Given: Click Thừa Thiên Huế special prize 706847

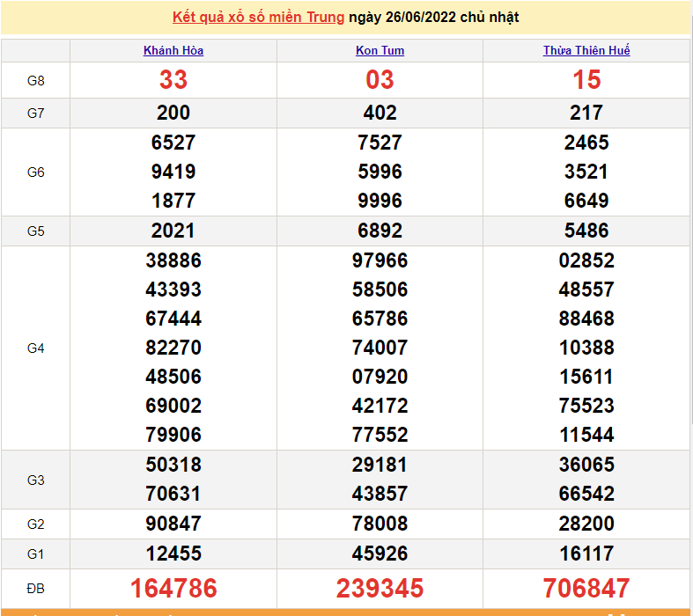Looking at the screenshot, I should [586, 588].
